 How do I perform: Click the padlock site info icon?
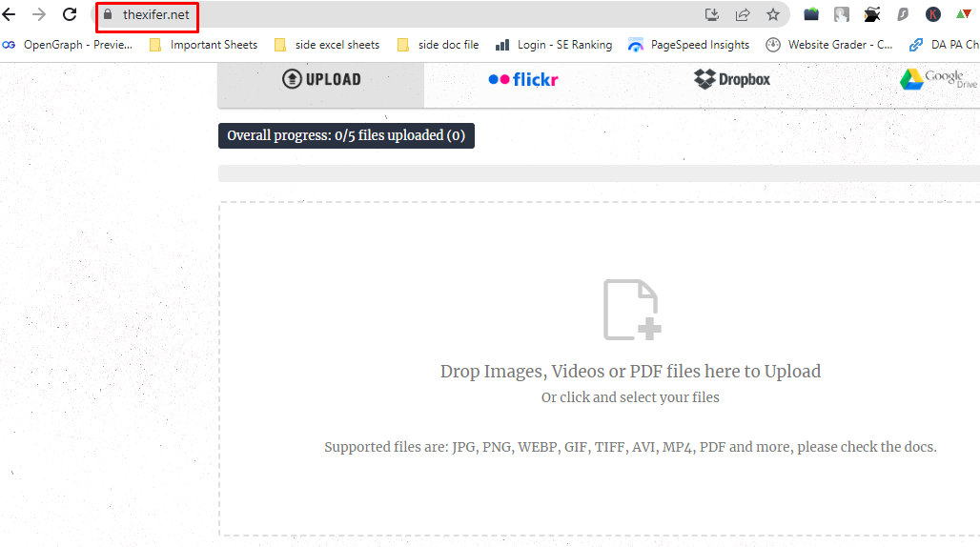108,14
